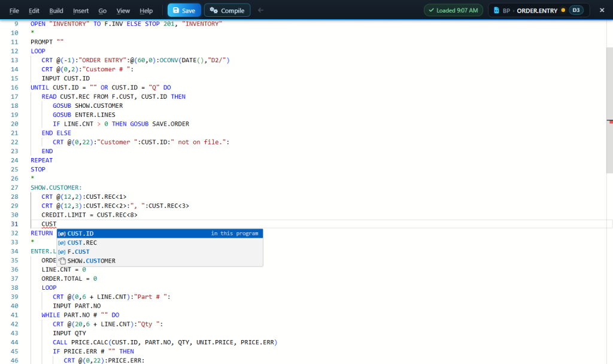Click READ keyword on line 17

pyautogui.click(x=49, y=96)
